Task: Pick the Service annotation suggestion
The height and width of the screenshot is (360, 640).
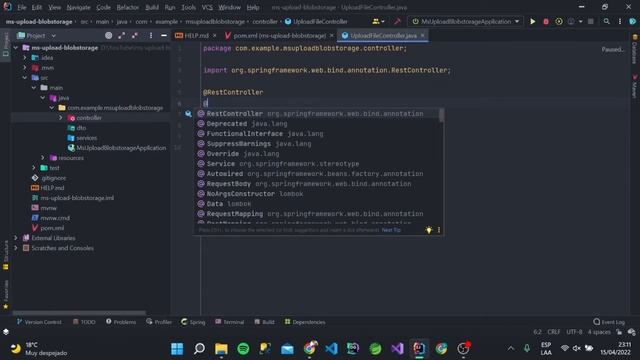Action: click(318, 164)
